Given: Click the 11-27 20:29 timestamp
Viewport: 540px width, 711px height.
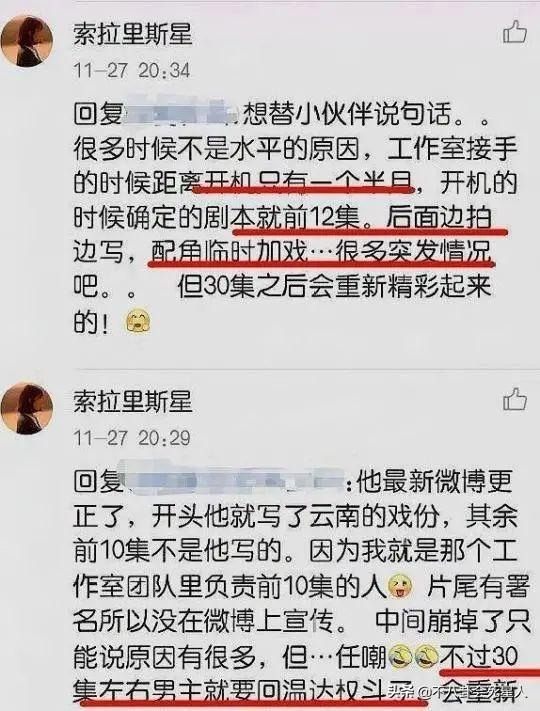Looking at the screenshot, I should (131, 438).
